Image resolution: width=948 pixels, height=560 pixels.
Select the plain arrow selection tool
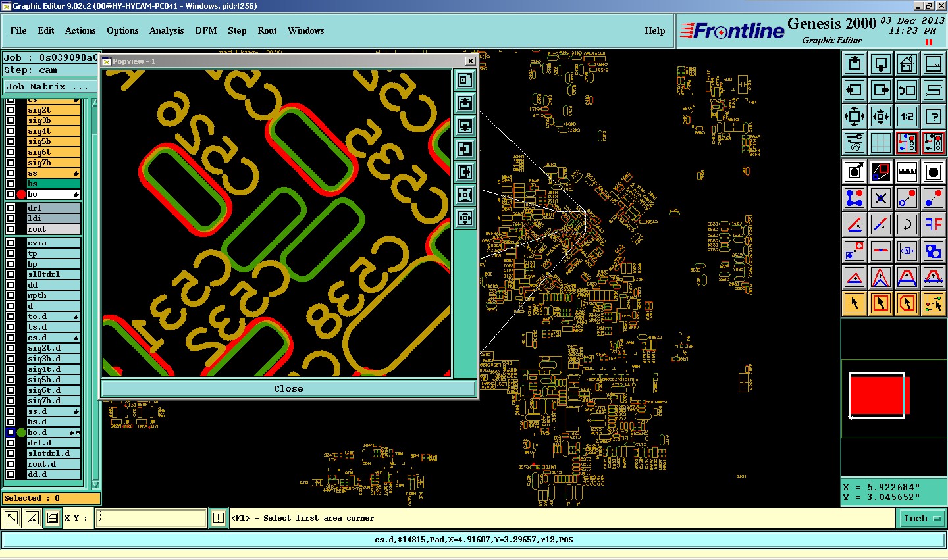[855, 303]
